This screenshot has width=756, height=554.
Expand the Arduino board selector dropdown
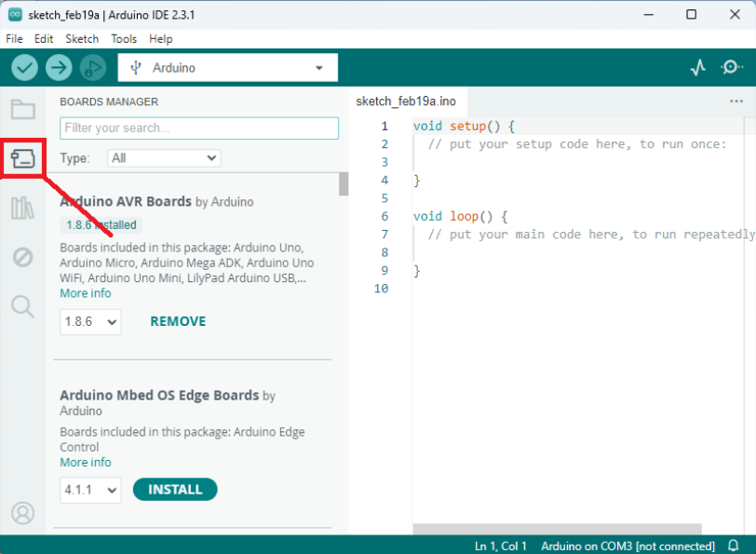coord(228,67)
